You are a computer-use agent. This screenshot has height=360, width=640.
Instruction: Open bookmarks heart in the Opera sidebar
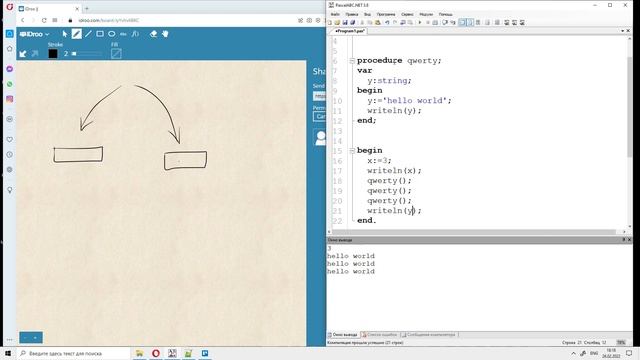pyautogui.click(x=10, y=140)
